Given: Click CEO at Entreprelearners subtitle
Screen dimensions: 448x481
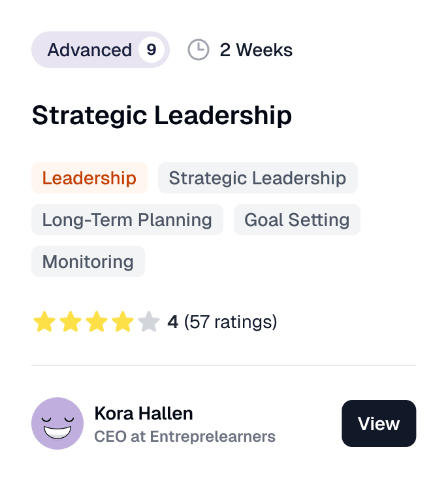Looking at the screenshot, I should tap(185, 437).
